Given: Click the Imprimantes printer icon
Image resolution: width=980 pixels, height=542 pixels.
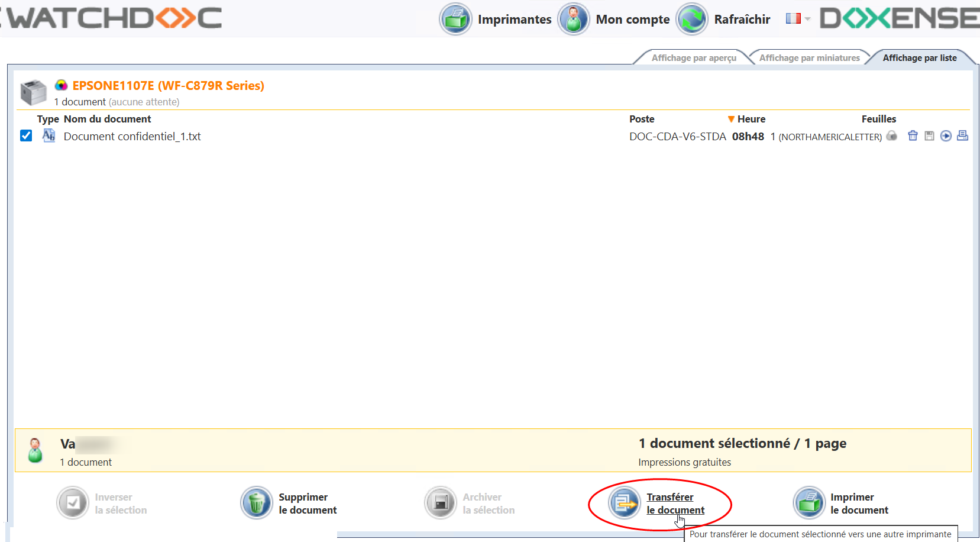Looking at the screenshot, I should click(455, 20).
